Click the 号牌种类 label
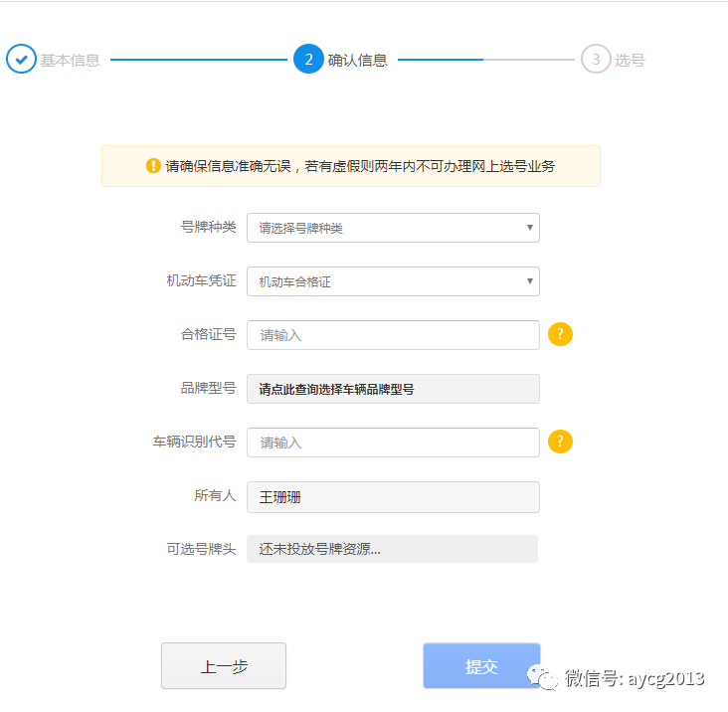Image resolution: width=728 pixels, height=712 pixels. tap(209, 227)
